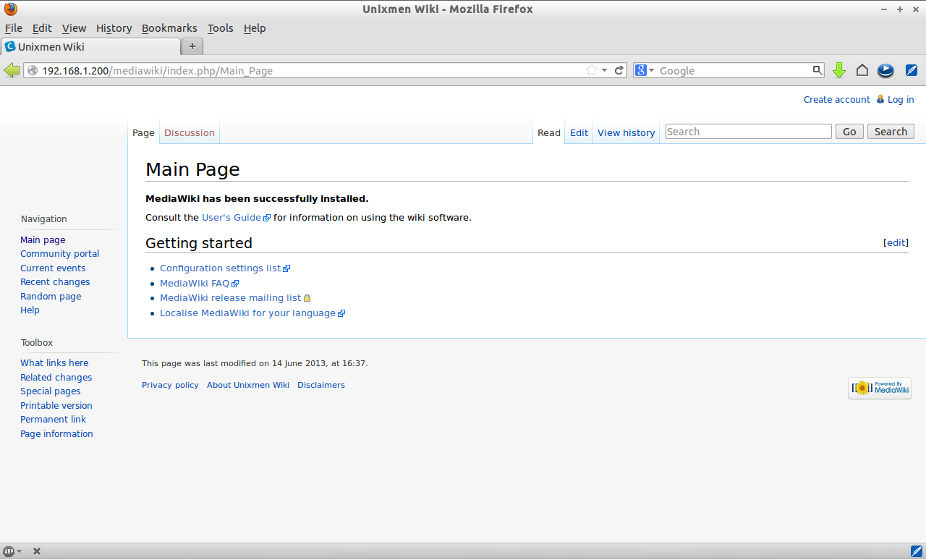Open Page information link
The width and height of the screenshot is (926, 560).
pos(56,433)
